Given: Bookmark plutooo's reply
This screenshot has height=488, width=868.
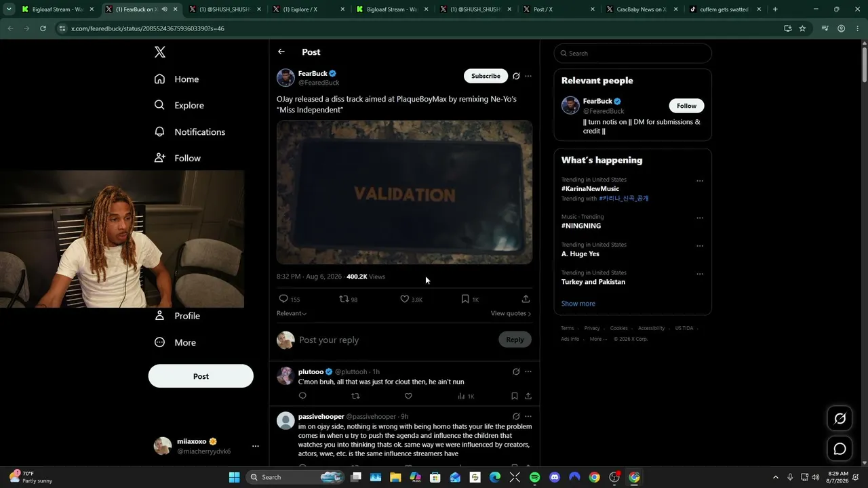Looking at the screenshot, I should click(x=514, y=396).
